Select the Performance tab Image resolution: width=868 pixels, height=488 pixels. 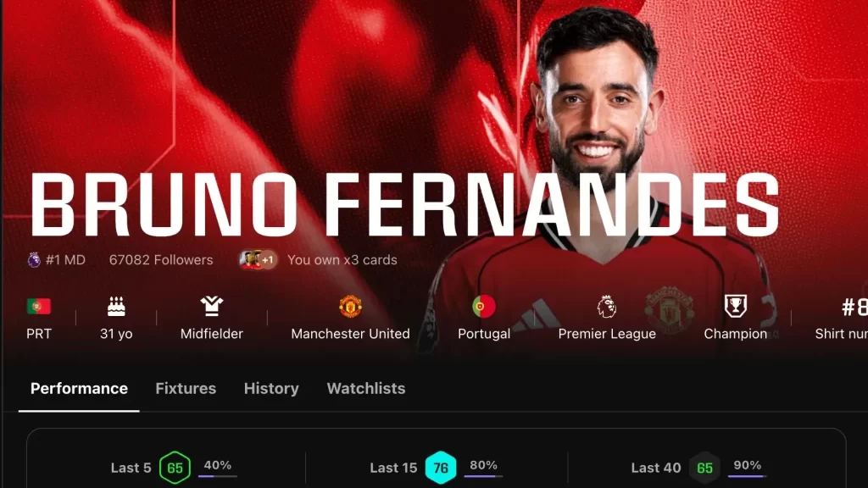click(79, 388)
